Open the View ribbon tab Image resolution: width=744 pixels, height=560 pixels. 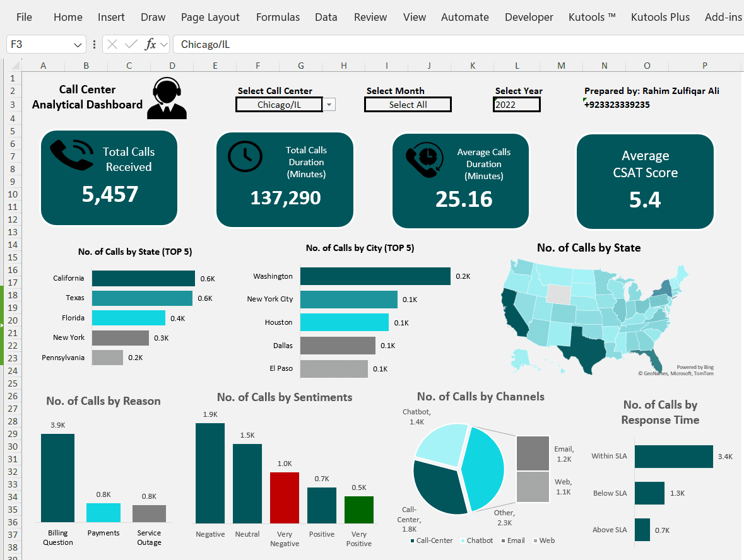414,17
